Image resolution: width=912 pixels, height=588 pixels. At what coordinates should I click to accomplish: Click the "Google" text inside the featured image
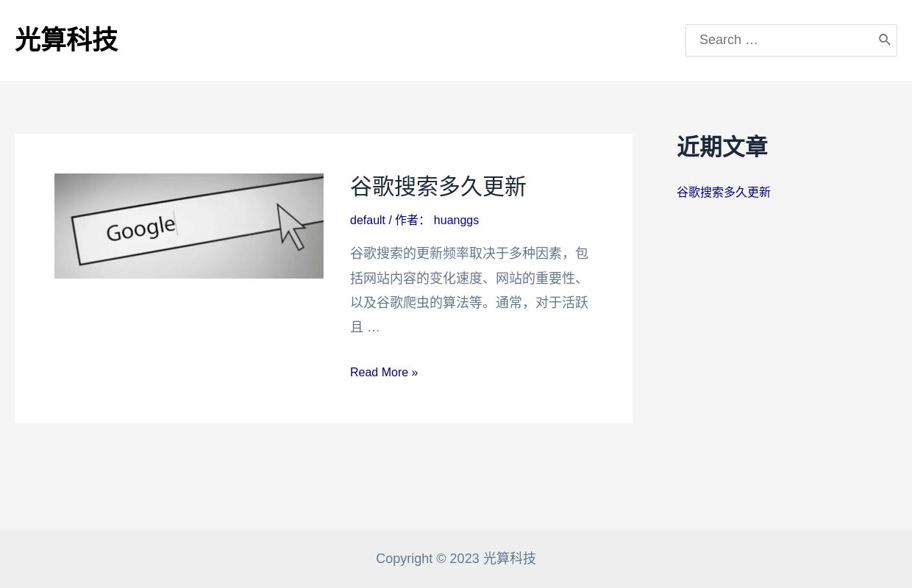(x=140, y=228)
